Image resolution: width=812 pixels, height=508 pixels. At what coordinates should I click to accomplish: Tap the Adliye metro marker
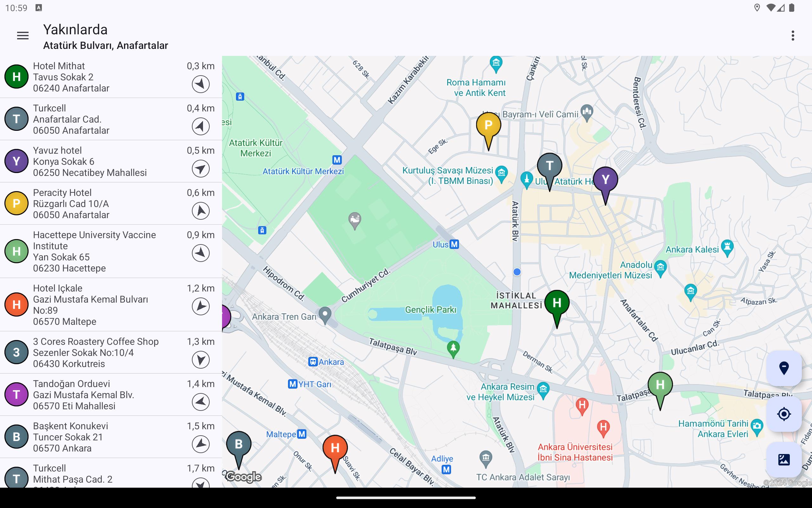click(446, 469)
